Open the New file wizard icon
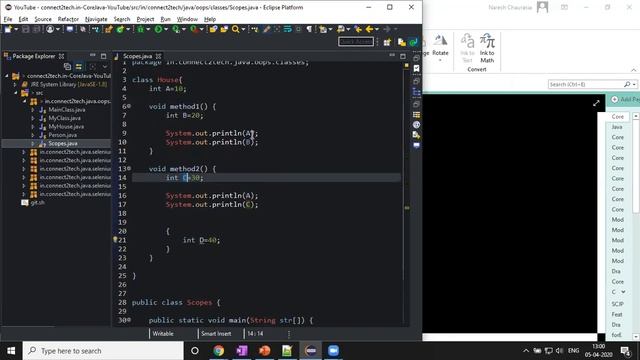The image size is (640, 360). (8, 29)
